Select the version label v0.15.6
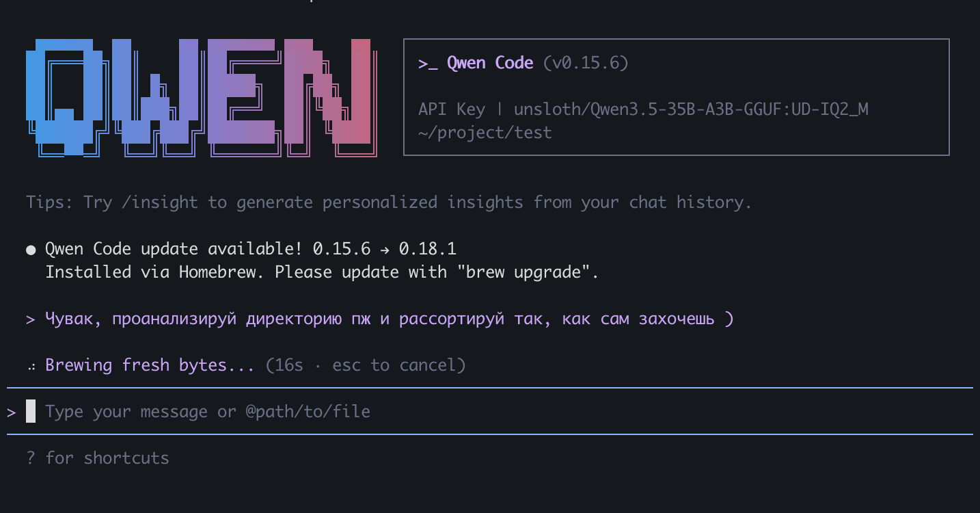Screen dimensions: 980x513 586,63
